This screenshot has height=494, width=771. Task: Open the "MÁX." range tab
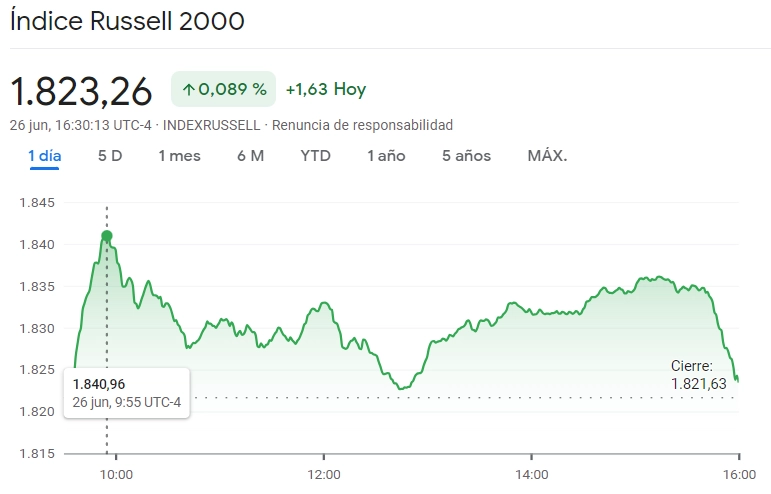coord(547,156)
